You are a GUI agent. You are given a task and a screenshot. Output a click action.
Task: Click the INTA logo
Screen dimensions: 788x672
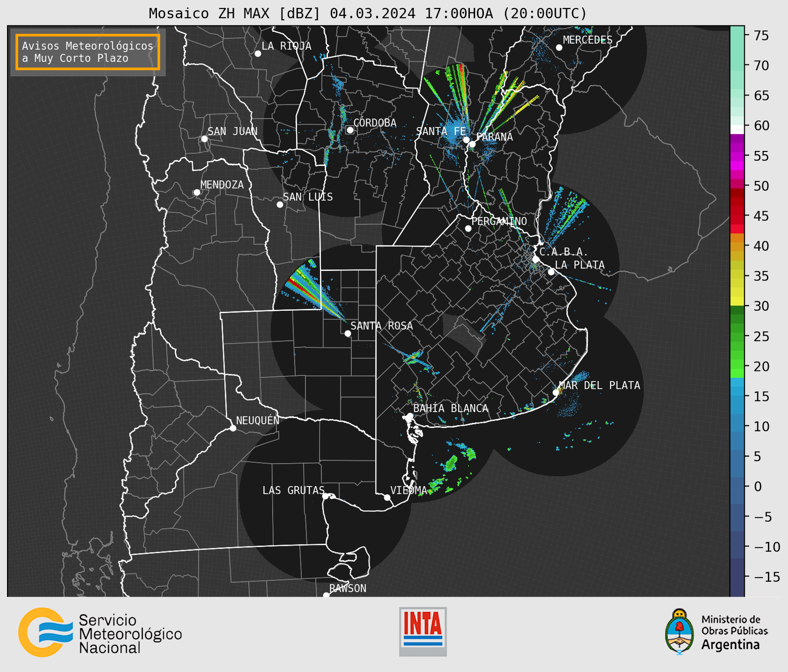pyautogui.click(x=423, y=631)
